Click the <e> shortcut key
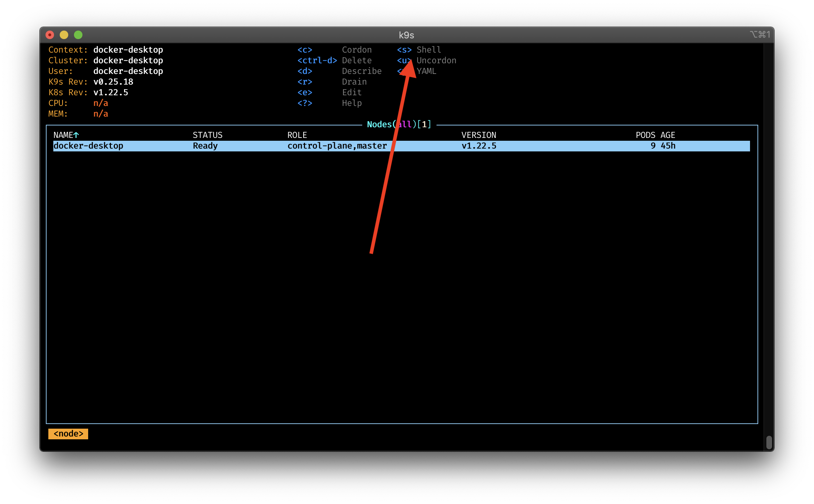This screenshot has height=504, width=814. (305, 92)
